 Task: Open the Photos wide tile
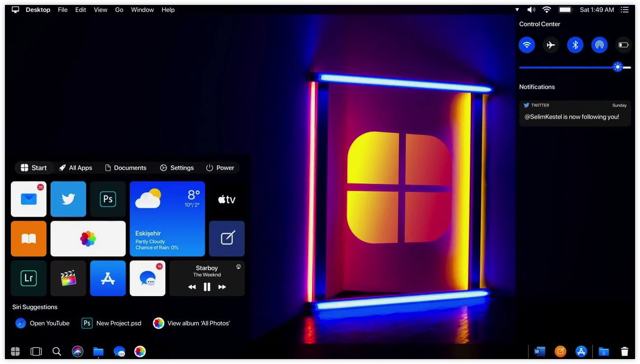[88, 239]
